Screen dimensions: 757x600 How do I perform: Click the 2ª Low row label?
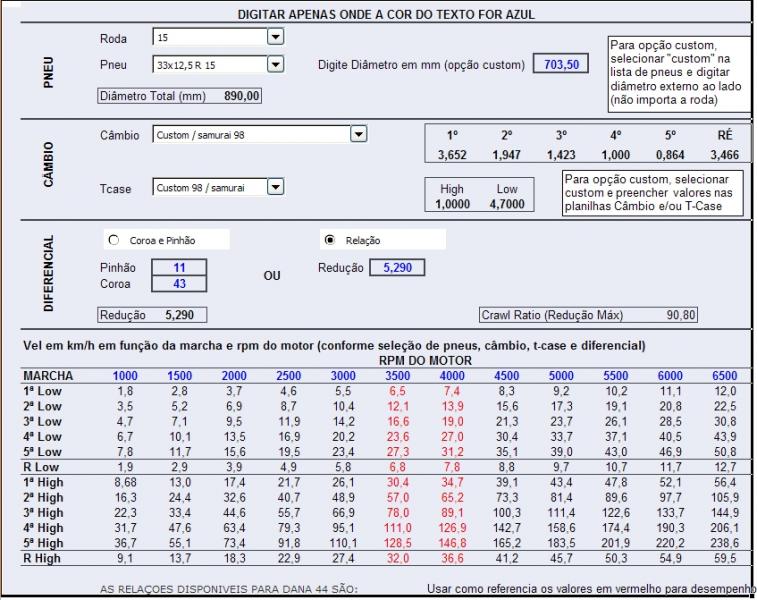pyautogui.click(x=42, y=406)
